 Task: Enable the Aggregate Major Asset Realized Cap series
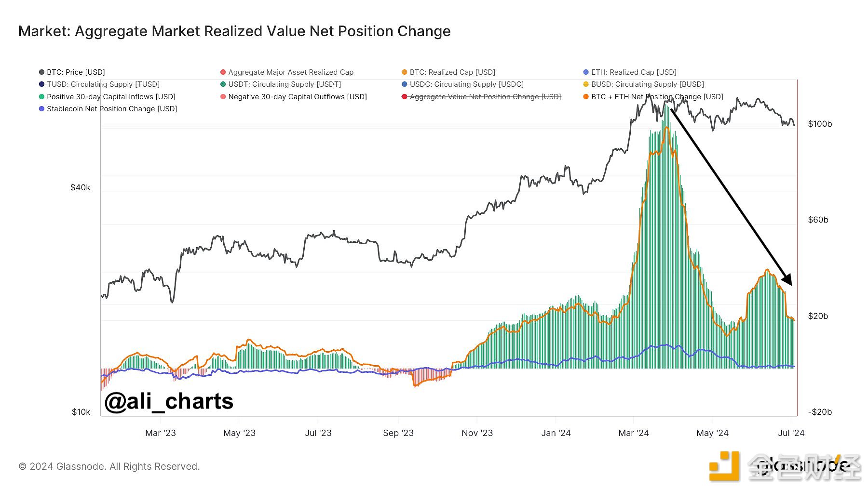pyautogui.click(x=290, y=72)
